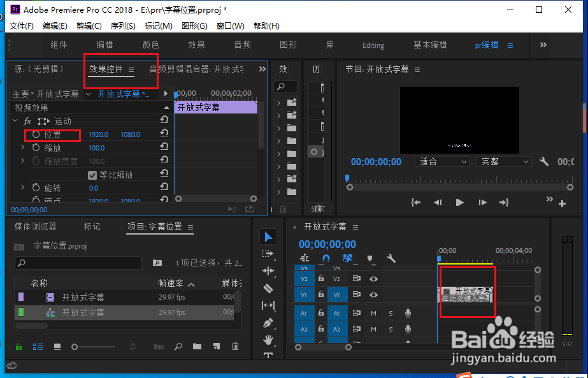Open the File menu

[22, 26]
